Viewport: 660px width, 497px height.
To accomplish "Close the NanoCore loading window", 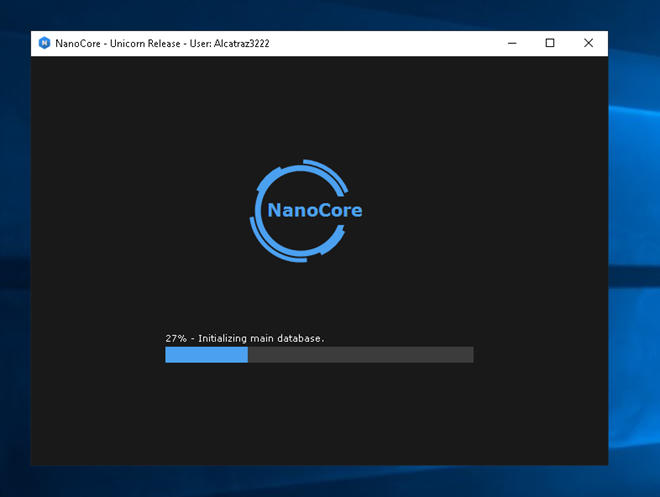I will pyautogui.click(x=588, y=43).
